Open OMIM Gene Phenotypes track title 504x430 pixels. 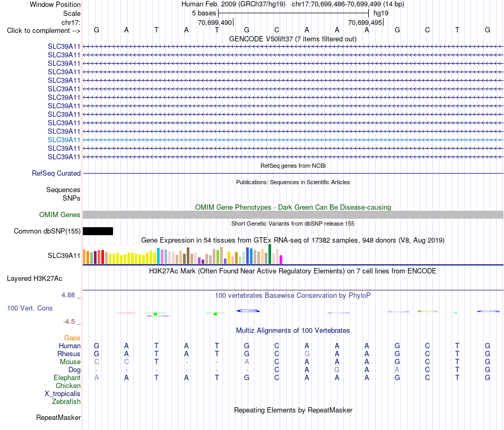click(293, 207)
